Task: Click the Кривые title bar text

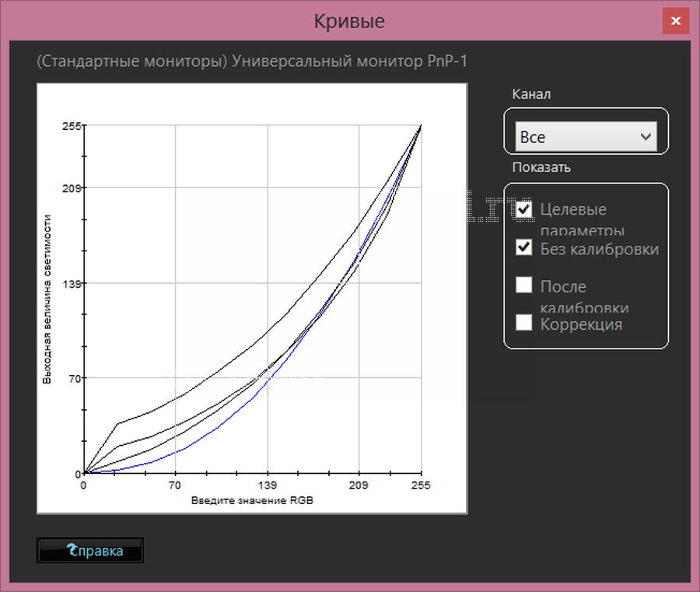Action: 349,21
